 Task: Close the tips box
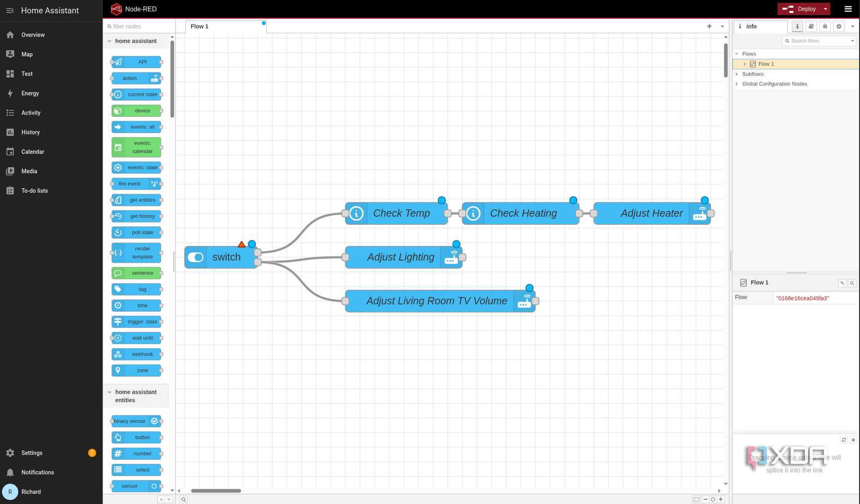click(x=853, y=440)
